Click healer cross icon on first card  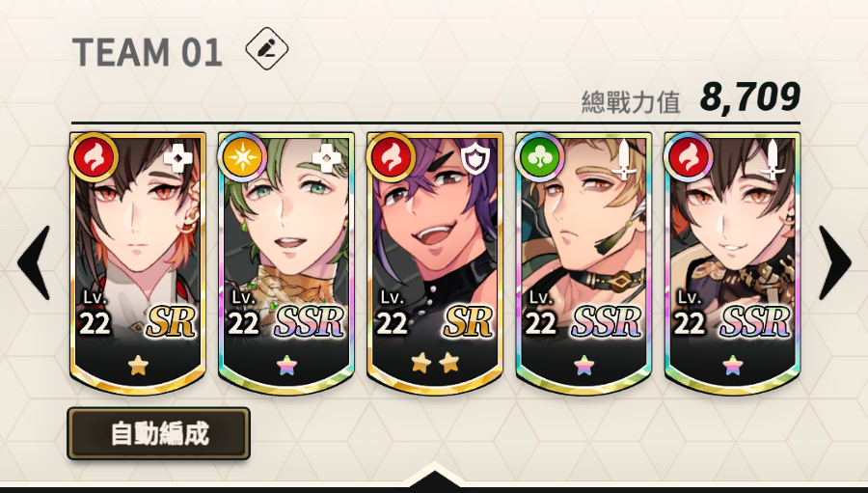click(x=178, y=158)
